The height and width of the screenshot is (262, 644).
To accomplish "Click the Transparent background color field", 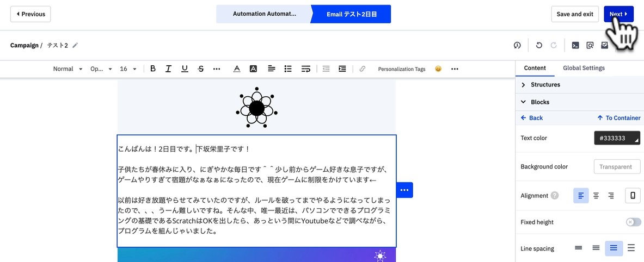I will pos(617,167).
